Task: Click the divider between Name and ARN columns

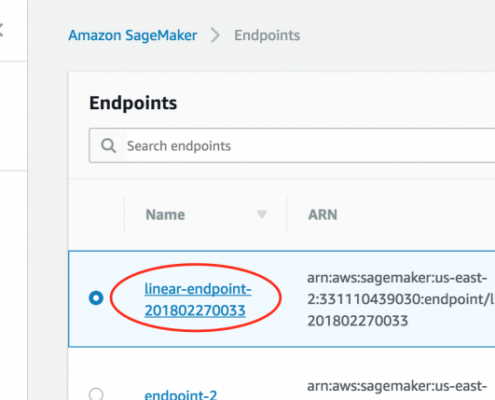Action: point(287,214)
